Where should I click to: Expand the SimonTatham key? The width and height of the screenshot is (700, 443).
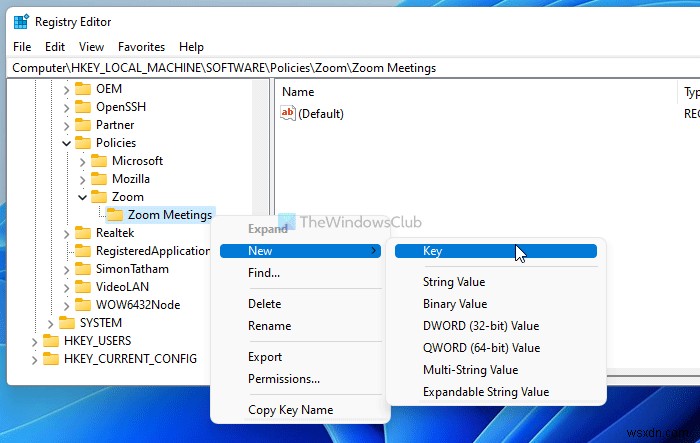click(x=66, y=270)
